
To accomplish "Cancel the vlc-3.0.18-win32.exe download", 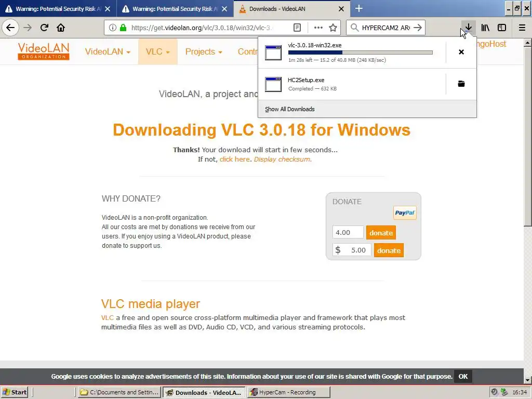I will [x=461, y=52].
